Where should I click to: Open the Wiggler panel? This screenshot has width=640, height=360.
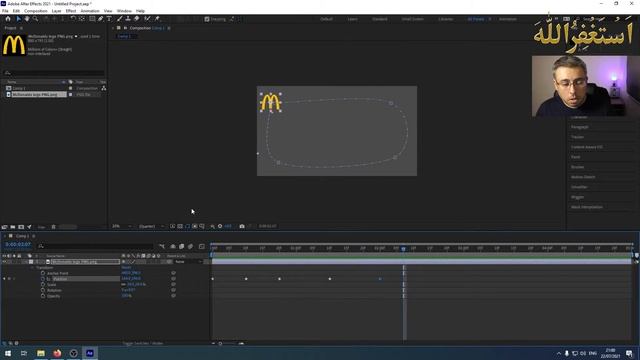pos(577,197)
